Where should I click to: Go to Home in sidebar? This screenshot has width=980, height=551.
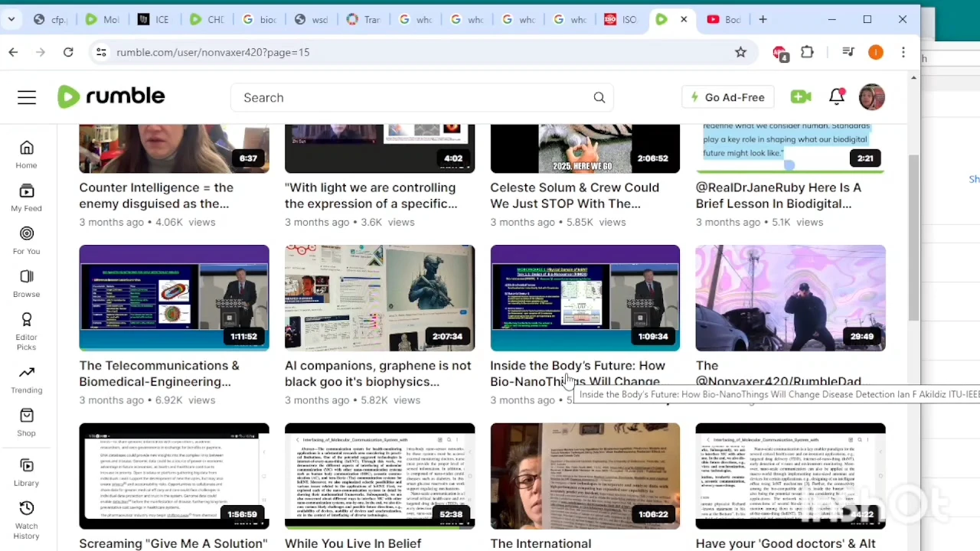[x=26, y=154]
